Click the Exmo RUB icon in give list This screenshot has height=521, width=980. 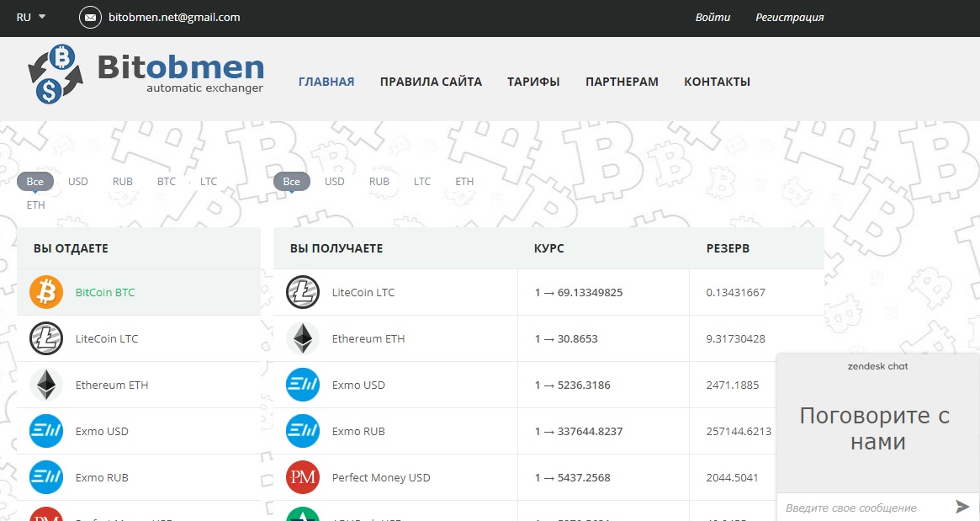(46, 477)
